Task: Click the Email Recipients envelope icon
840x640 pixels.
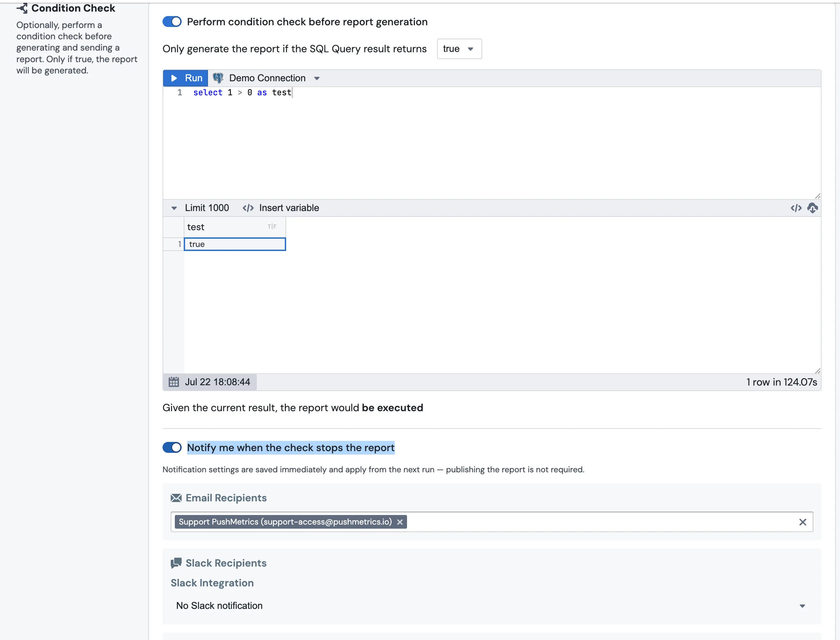Action: click(176, 498)
